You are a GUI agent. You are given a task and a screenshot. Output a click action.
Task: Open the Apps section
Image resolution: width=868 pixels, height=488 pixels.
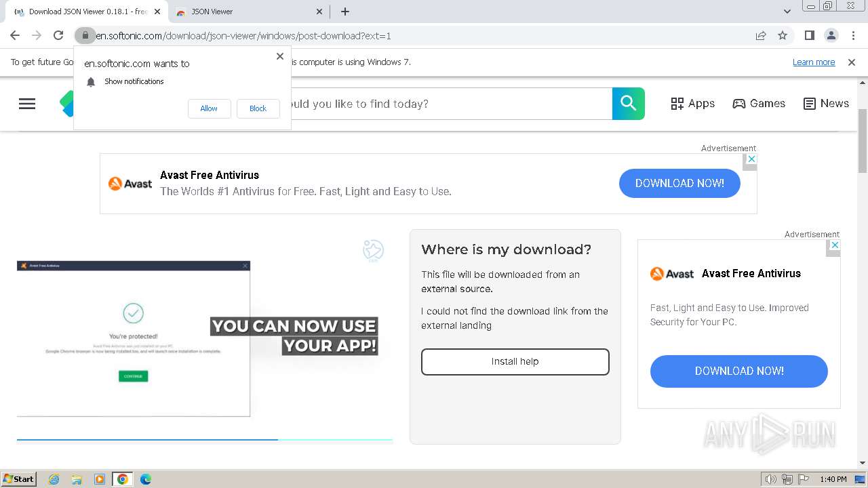(x=692, y=104)
